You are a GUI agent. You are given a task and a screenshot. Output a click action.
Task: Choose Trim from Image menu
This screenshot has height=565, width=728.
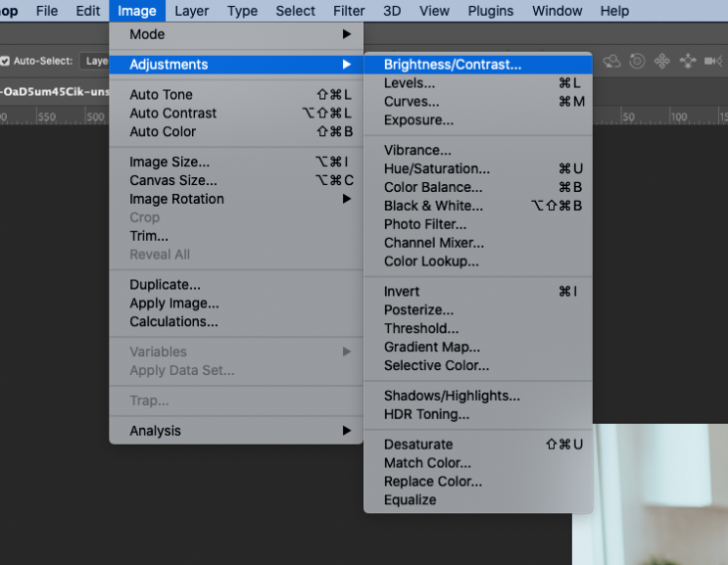pos(236,236)
